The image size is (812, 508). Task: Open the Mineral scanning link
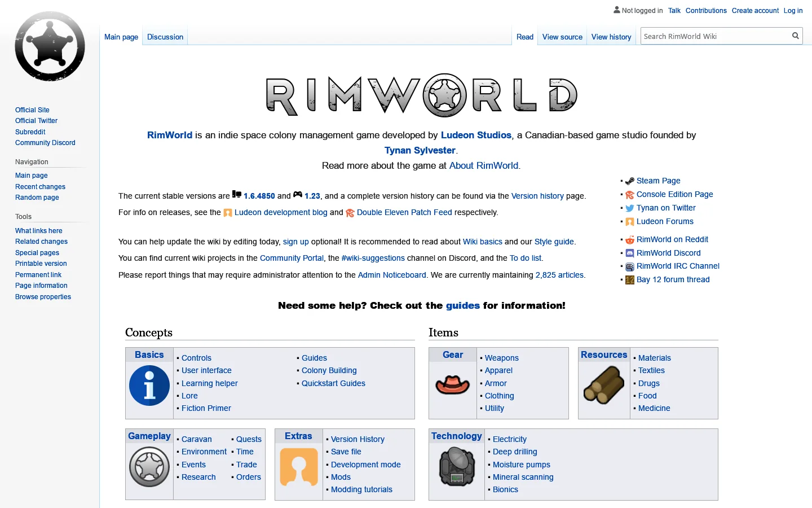[x=523, y=477]
